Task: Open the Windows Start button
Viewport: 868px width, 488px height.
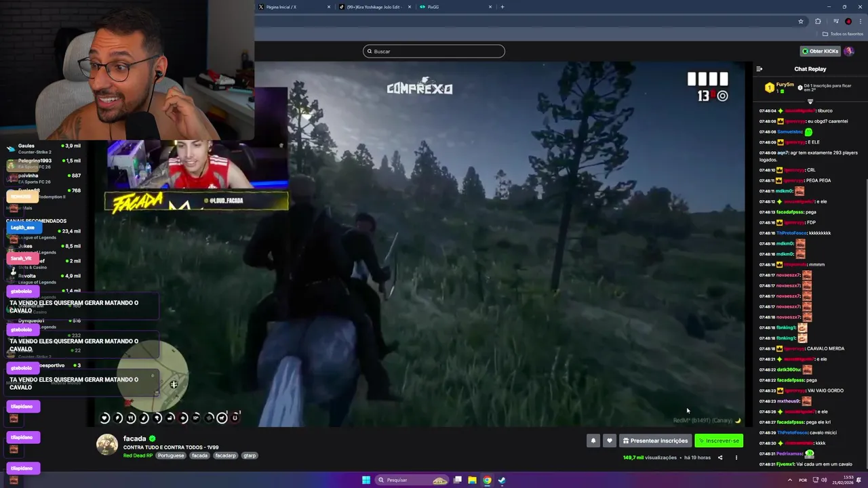Action: [366, 480]
